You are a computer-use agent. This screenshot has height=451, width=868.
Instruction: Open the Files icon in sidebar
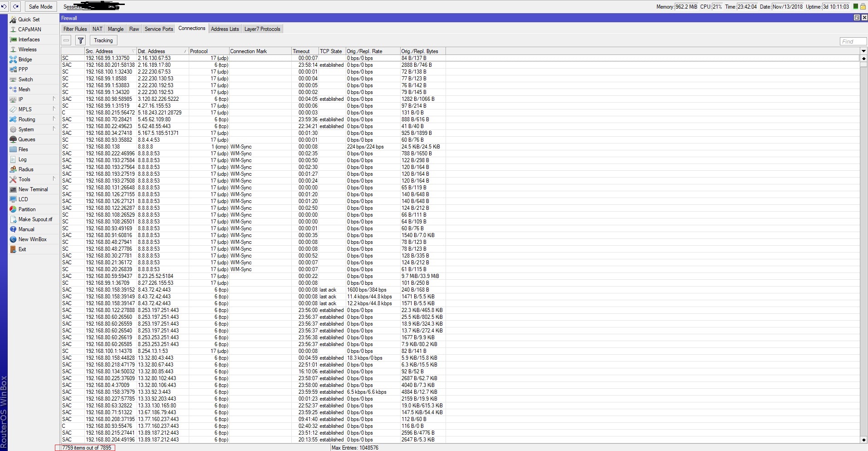point(13,149)
